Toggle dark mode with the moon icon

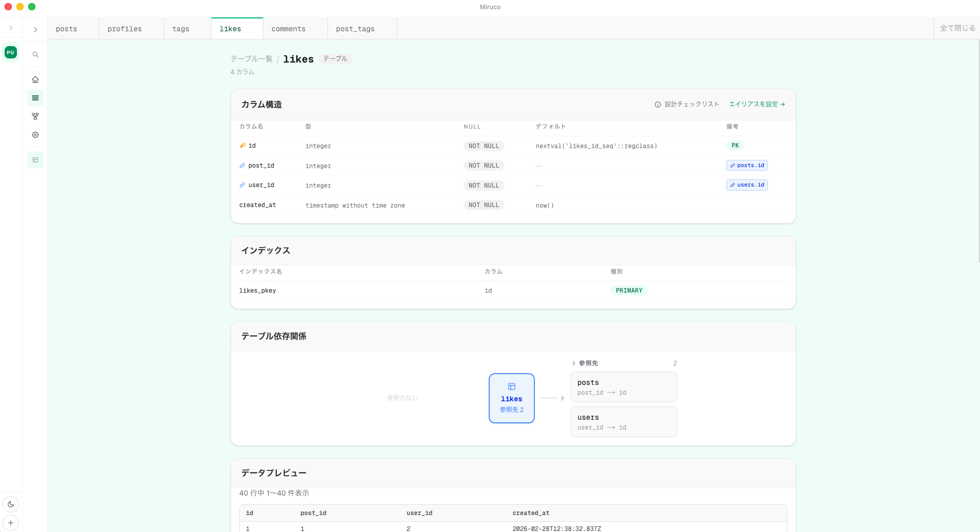11,504
